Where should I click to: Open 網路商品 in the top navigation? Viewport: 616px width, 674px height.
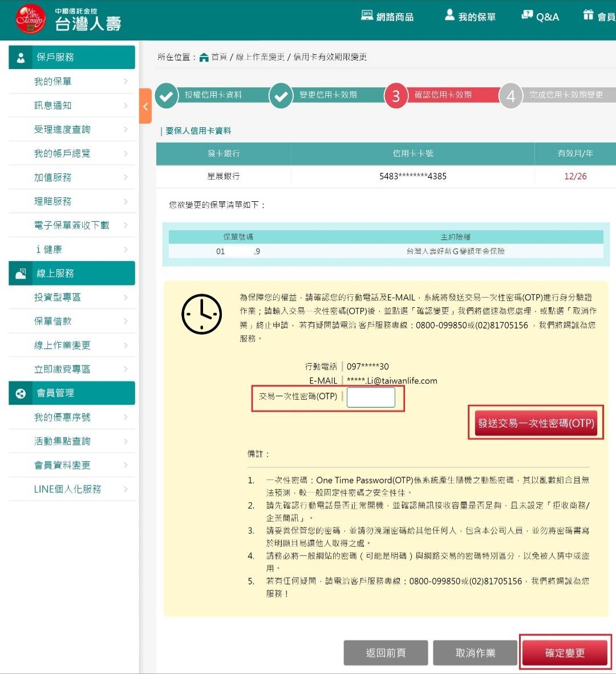click(387, 17)
